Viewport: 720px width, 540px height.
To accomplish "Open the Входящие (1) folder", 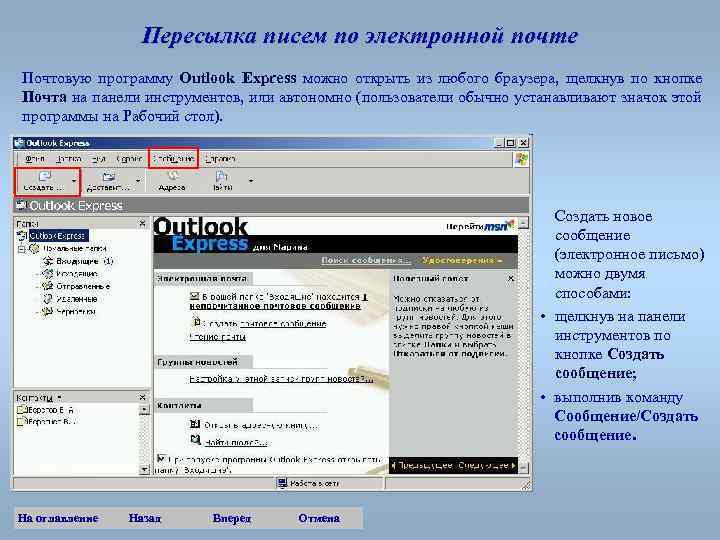I will tap(84, 261).
